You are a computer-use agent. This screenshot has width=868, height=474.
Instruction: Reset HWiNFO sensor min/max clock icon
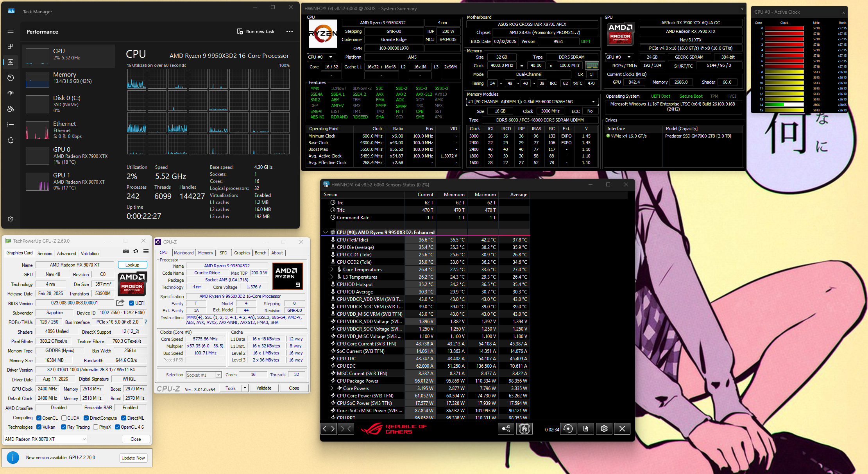point(568,429)
